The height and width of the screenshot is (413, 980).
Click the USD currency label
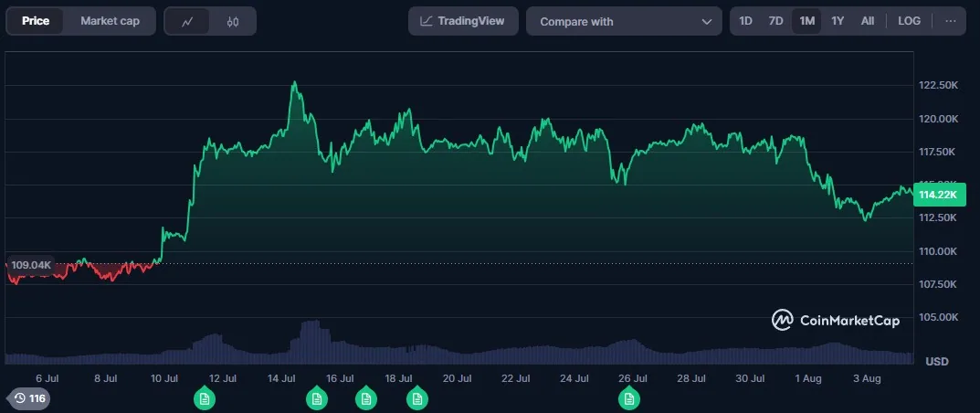(x=937, y=362)
